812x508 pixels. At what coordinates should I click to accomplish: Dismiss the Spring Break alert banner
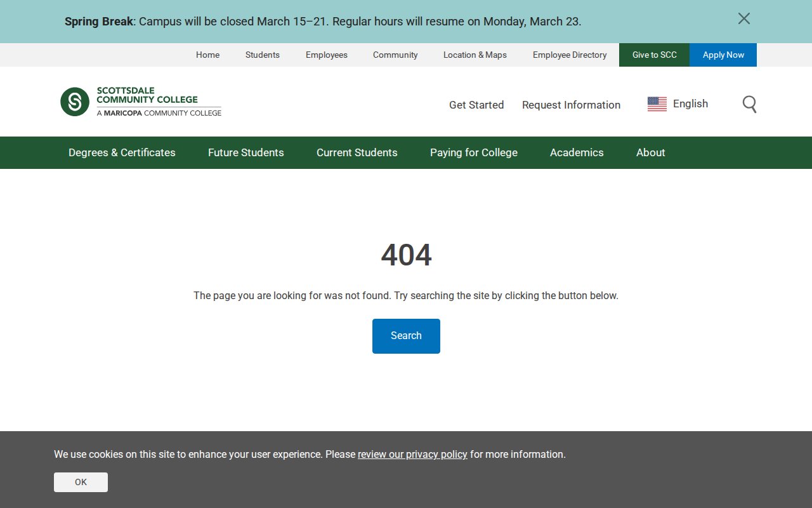click(x=743, y=19)
